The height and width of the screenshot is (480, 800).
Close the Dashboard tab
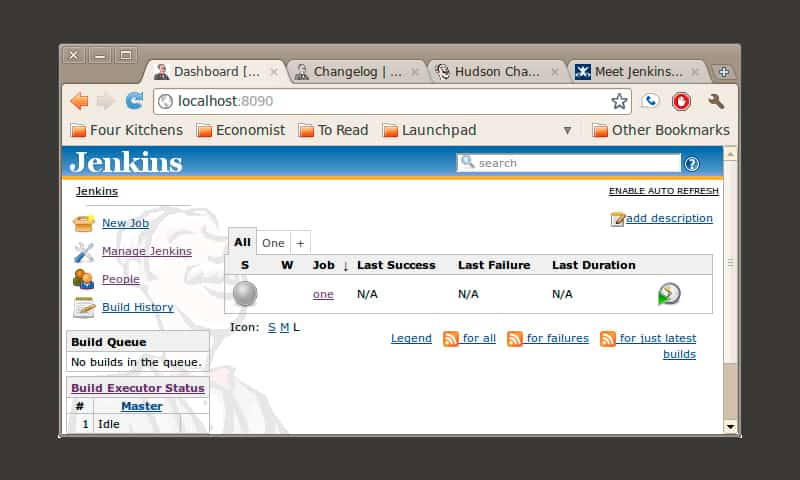[x=274, y=72]
